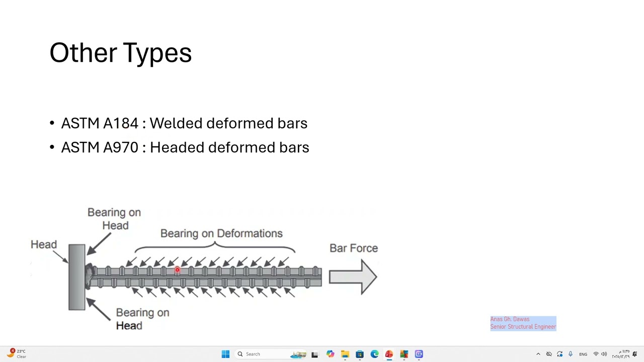Viewport: 644px width, 362px height.
Task: Click bullet 'ASTM A184 : Welded deformed bars'
Action: (x=184, y=123)
